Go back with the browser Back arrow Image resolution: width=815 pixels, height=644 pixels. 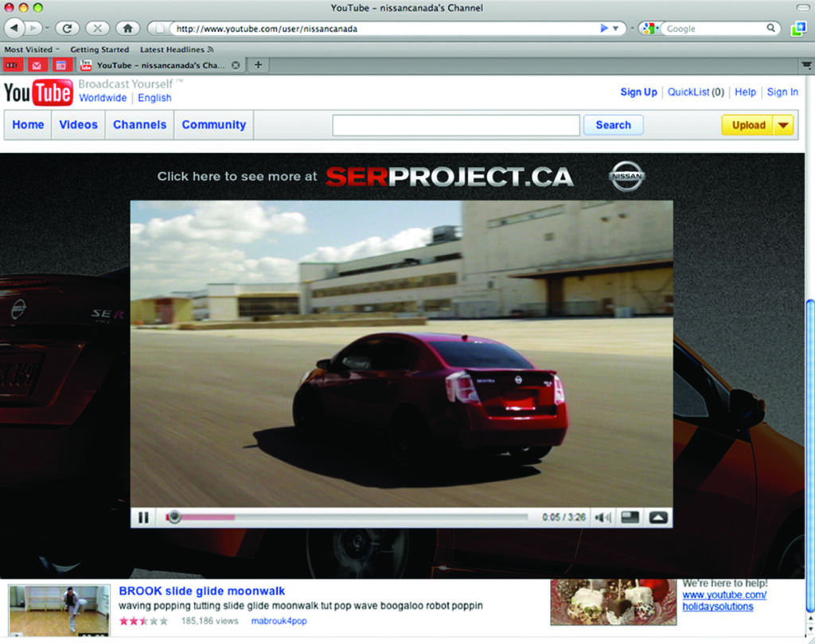pyautogui.click(x=14, y=28)
